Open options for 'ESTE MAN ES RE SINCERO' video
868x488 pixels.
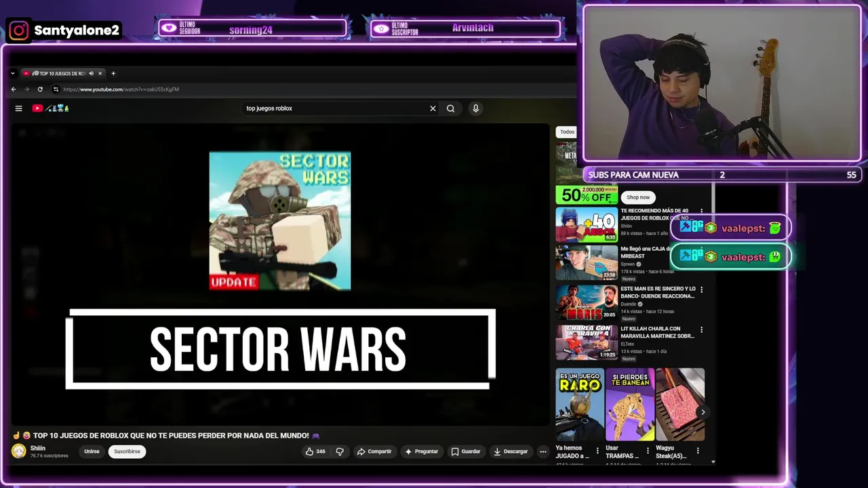tap(701, 289)
